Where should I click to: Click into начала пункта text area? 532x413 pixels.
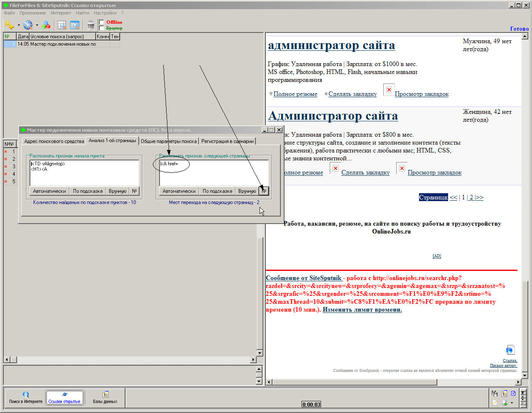84,173
